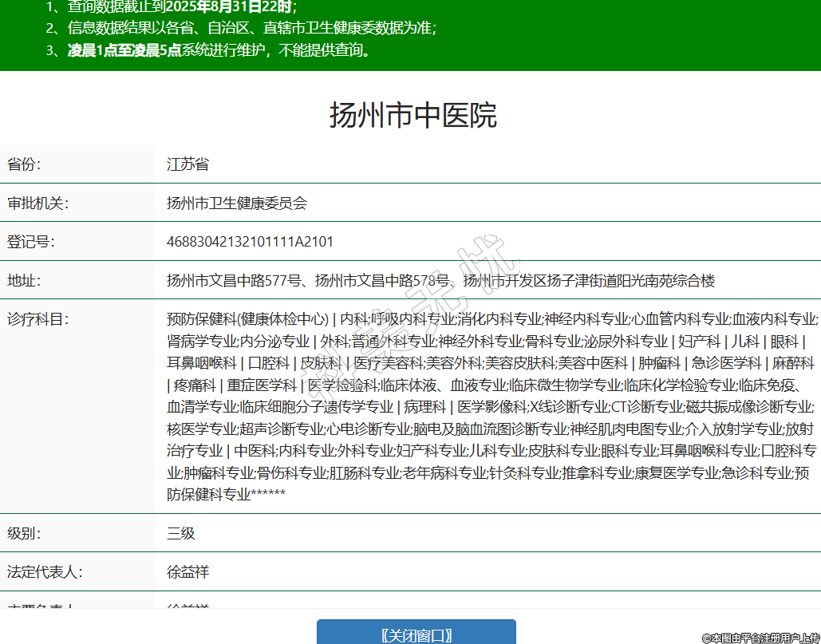The width and height of the screenshot is (821, 644).
Task: Click the 三级 level value
Action: pos(180,533)
